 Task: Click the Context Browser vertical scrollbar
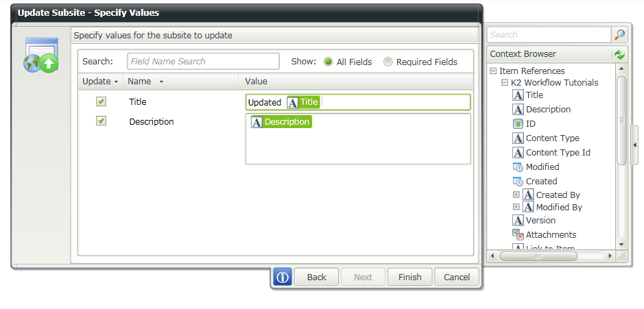[621, 121]
